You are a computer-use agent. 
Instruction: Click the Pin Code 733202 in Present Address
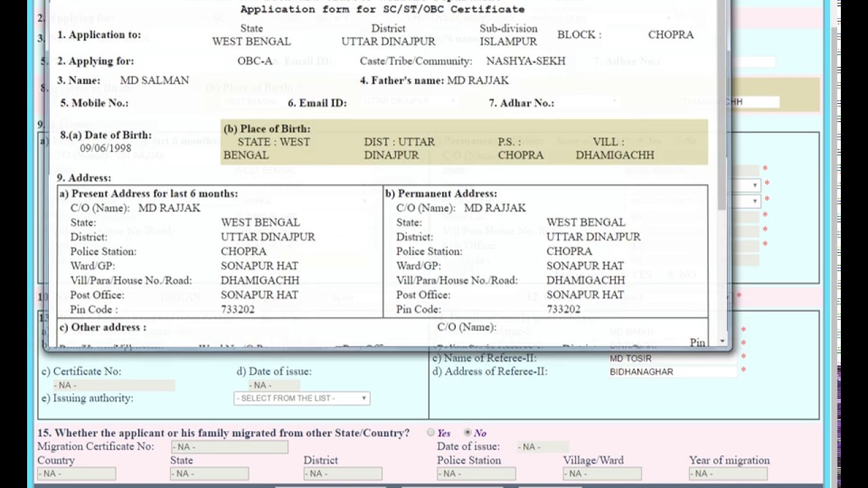click(238, 309)
